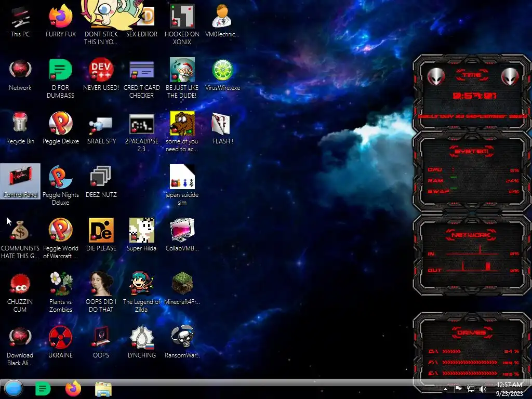Click the RAM usage row in SYSTEM gadget

pyautogui.click(x=473, y=180)
